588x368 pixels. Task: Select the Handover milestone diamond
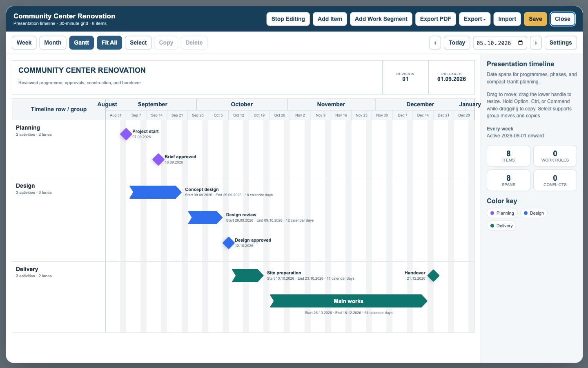433,276
